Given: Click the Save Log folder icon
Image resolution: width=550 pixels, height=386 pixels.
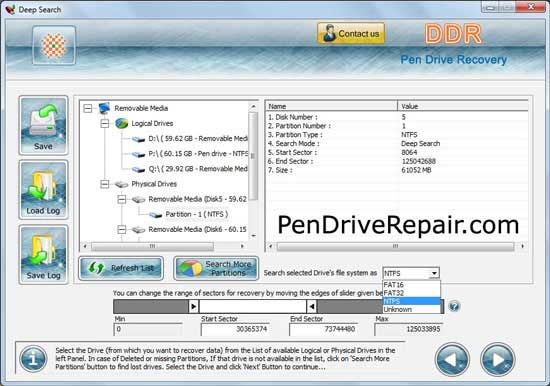Looking at the screenshot, I should [x=43, y=254].
